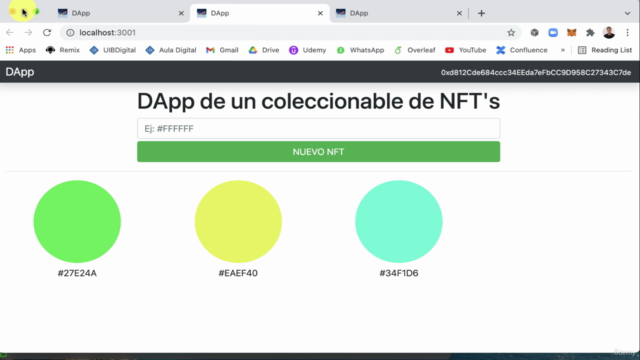Click the #27E24A label text
640x360 pixels.
click(77, 273)
